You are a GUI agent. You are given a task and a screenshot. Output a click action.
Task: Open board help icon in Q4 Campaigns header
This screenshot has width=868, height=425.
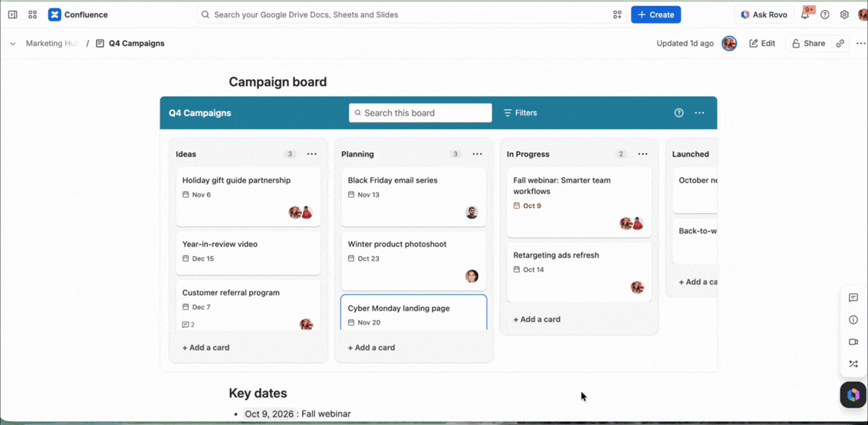(x=679, y=113)
